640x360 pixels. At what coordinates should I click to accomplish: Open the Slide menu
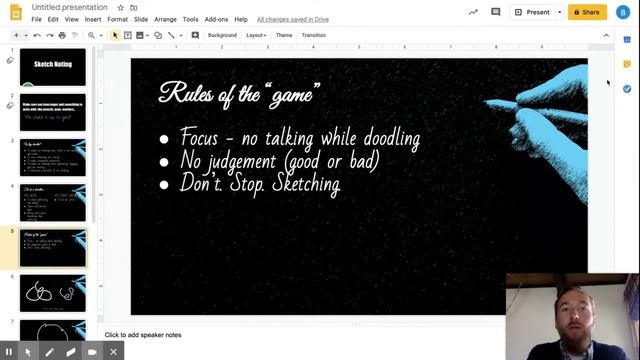[x=141, y=20]
